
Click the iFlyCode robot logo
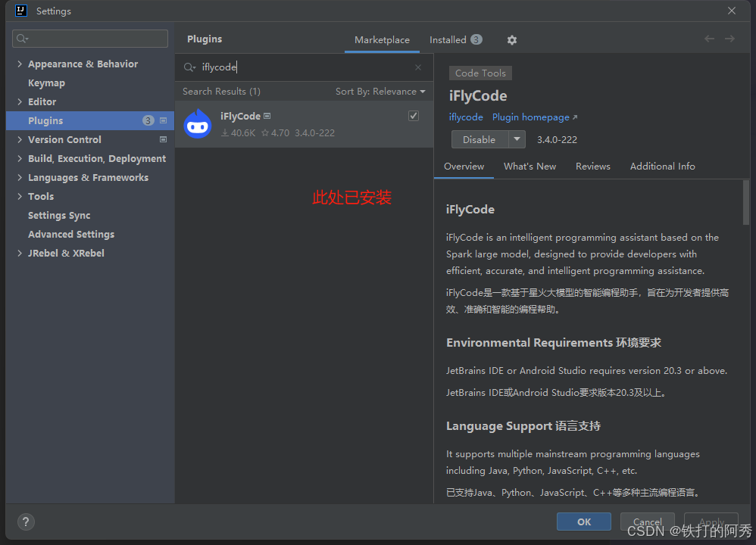[x=198, y=124]
